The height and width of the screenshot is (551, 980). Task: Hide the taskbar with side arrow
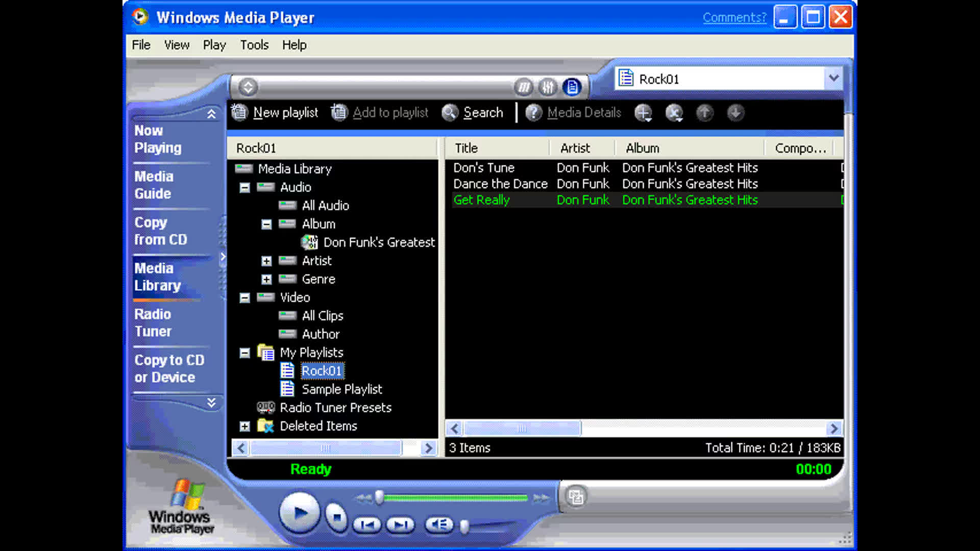(x=223, y=257)
